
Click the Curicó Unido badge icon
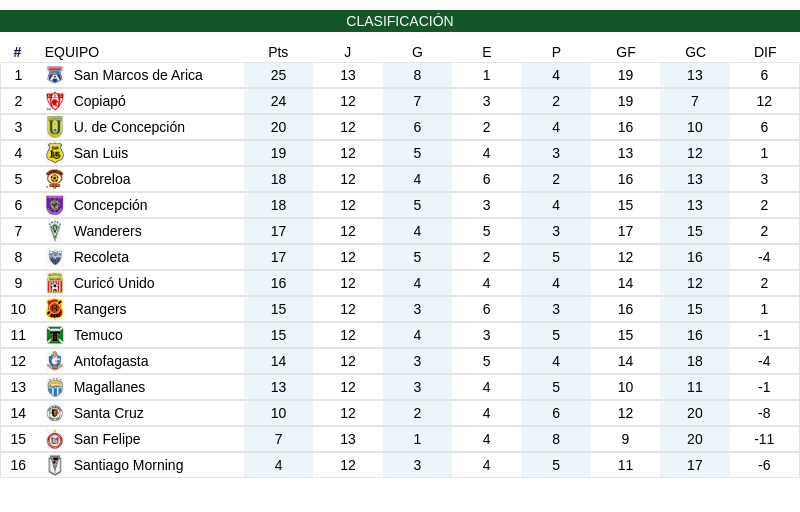pyautogui.click(x=55, y=283)
